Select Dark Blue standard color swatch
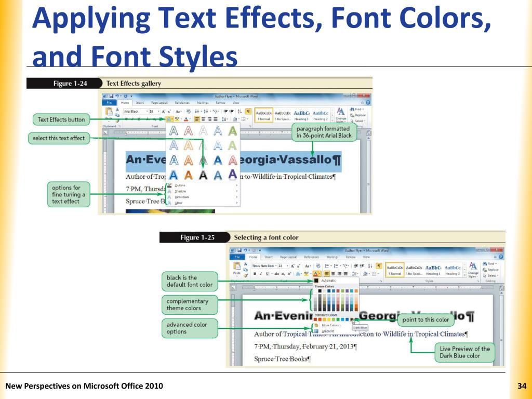 (352, 320)
